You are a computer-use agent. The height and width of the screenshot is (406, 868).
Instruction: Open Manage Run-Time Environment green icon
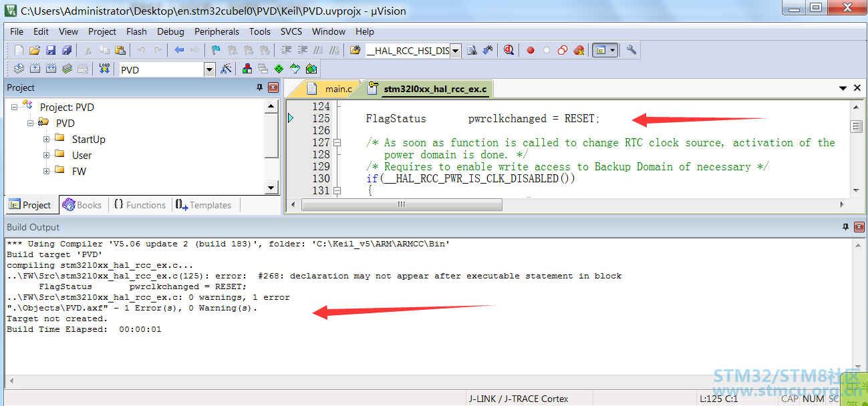point(279,69)
